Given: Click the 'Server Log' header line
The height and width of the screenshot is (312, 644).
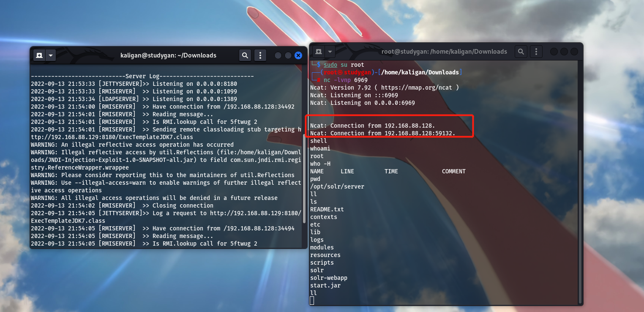Looking at the screenshot, I should tap(142, 76).
